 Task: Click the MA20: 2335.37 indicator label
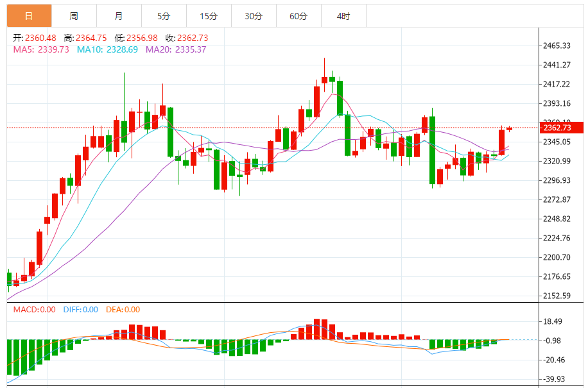[176, 49]
